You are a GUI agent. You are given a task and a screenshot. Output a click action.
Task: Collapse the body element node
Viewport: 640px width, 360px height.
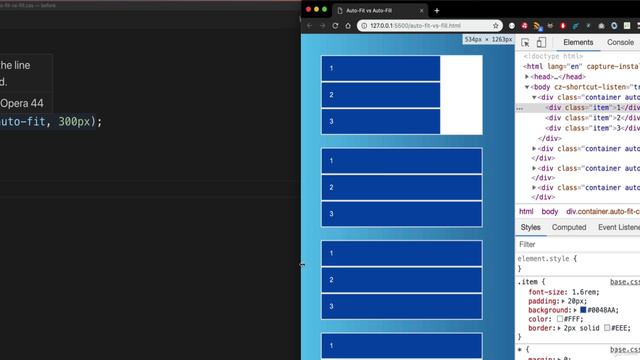527,87
